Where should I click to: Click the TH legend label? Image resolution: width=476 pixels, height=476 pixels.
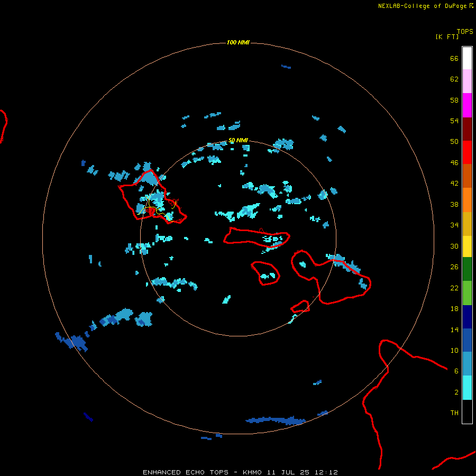coord(454,413)
